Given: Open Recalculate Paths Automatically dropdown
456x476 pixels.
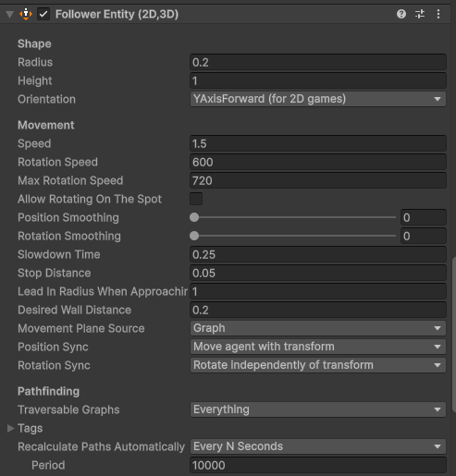Looking at the screenshot, I should pyautogui.click(x=318, y=446).
